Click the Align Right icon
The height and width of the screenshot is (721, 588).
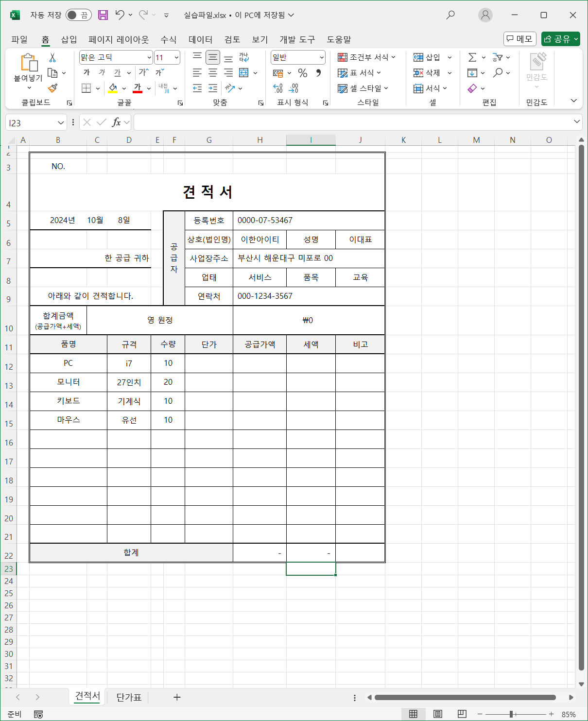(228, 73)
